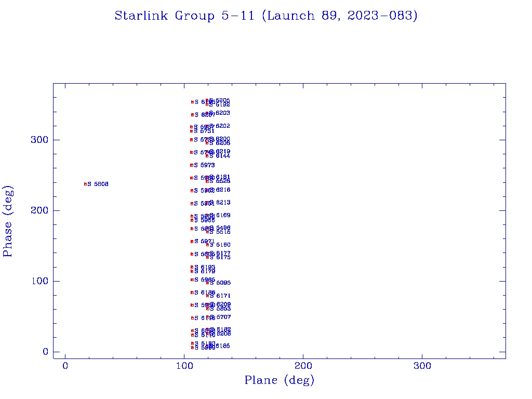Click the data label "S 5731"

[204, 131]
